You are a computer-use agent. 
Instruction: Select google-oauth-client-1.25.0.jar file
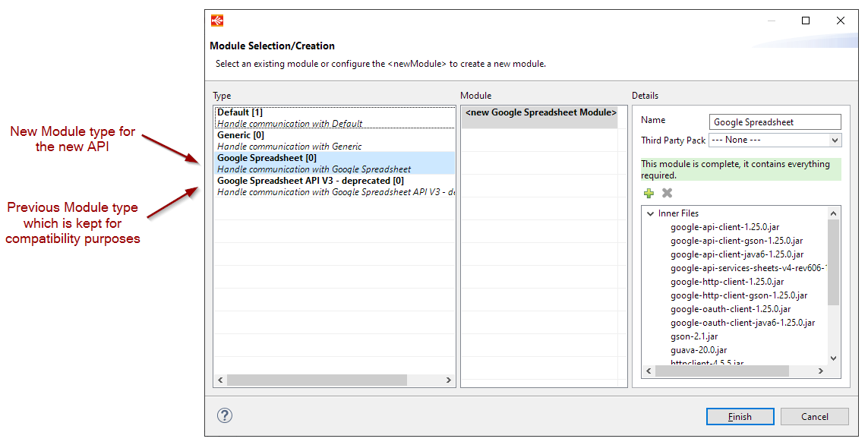[730, 309]
